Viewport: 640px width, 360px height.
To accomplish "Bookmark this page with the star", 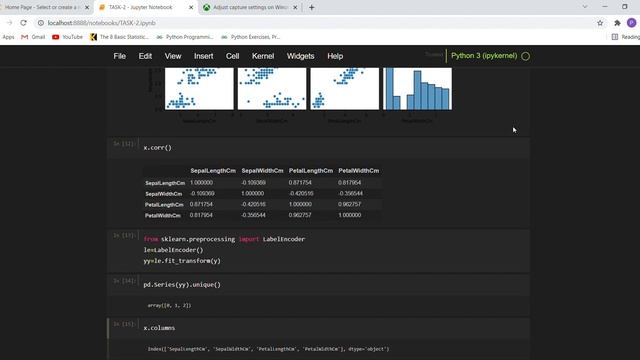I will point(600,23).
